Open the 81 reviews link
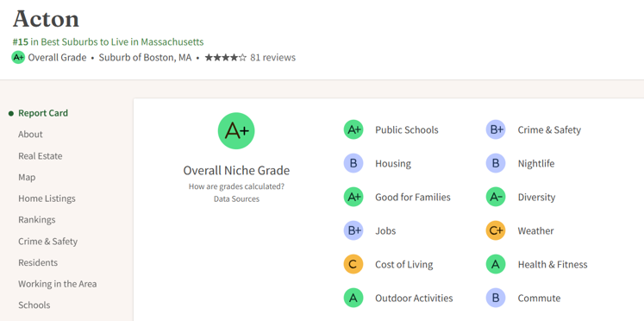644x321 pixels. (x=272, y=58)
